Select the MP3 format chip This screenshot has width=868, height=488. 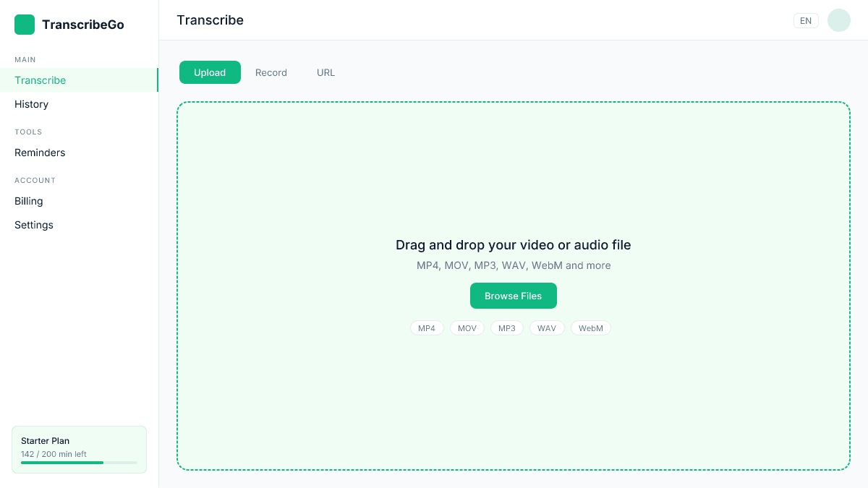506,328
